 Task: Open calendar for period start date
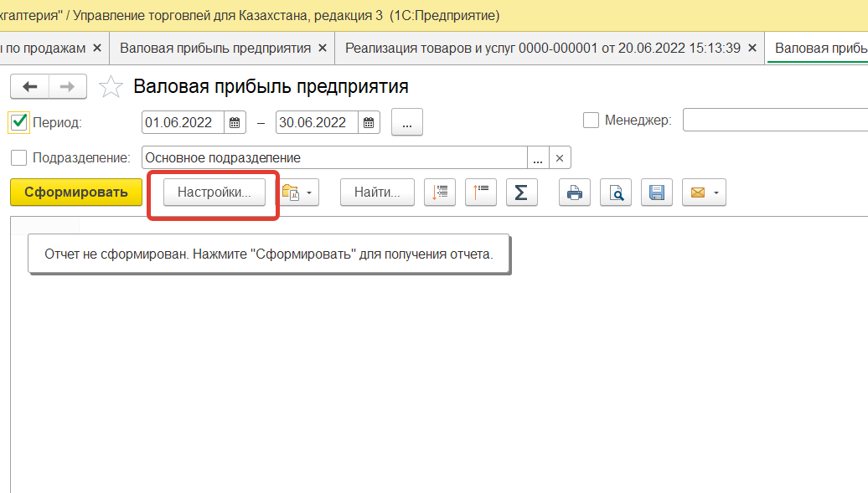235,122
